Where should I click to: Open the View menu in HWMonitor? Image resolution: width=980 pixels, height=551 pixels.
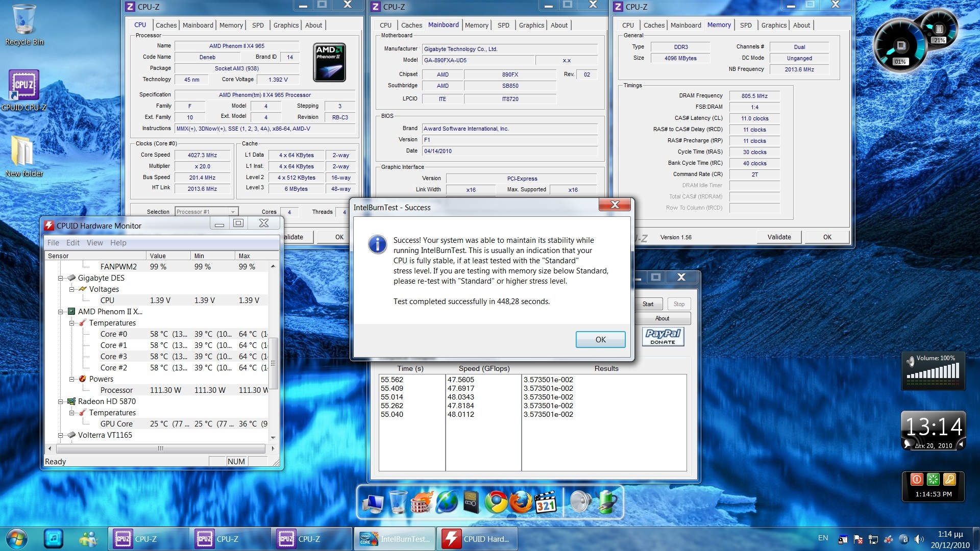point(94,243)
